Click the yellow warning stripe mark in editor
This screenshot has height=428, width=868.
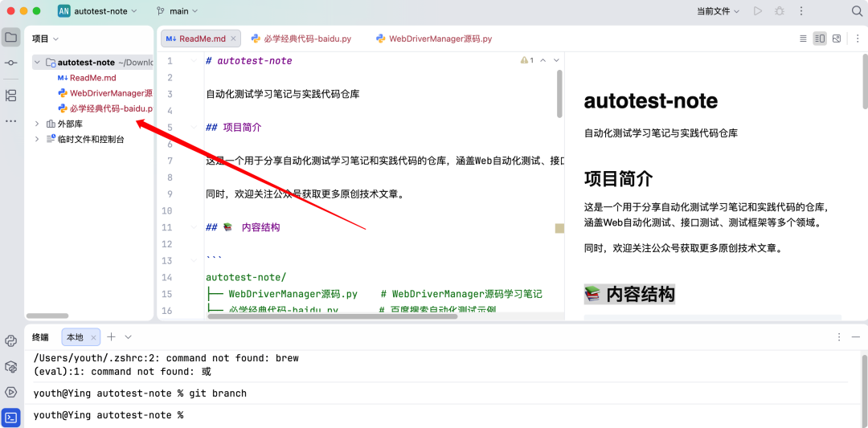pyautogui.click(x=559, y=228)
